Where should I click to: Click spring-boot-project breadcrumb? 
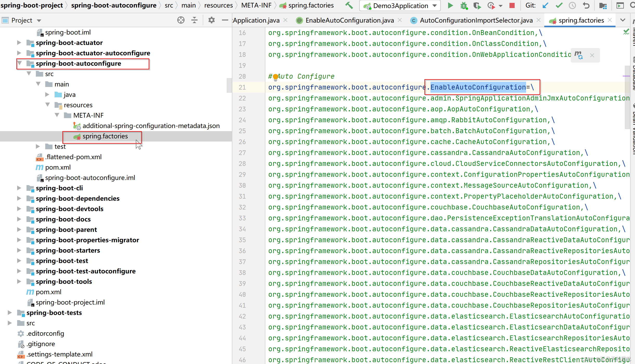pos(31,5)
